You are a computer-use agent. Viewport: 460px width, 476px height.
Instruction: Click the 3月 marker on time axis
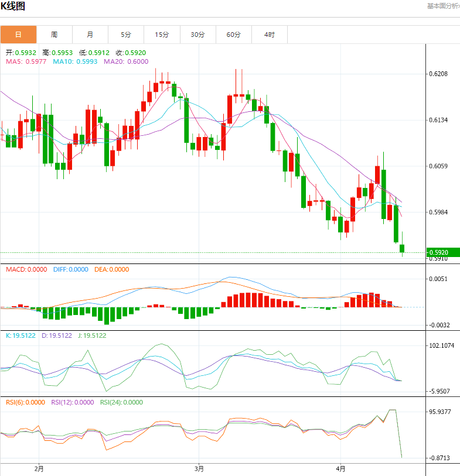click(x=199, y=468)
